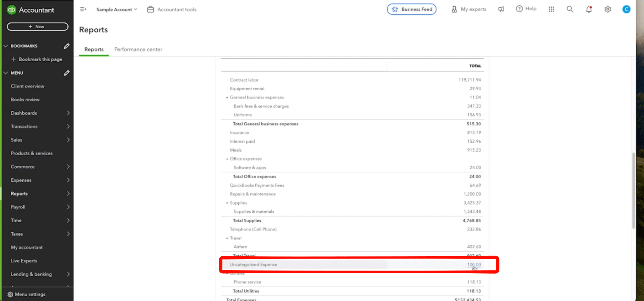Collapse General business expenses row triangle
The height and width of the screenshot is (301, 644).
[227, 98]
